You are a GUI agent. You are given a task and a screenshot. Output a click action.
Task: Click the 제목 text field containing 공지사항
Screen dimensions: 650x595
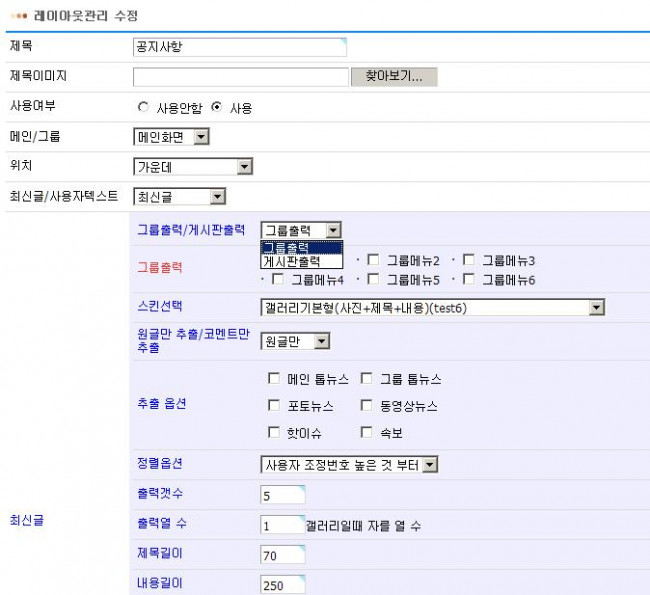[x=239, y=47]
